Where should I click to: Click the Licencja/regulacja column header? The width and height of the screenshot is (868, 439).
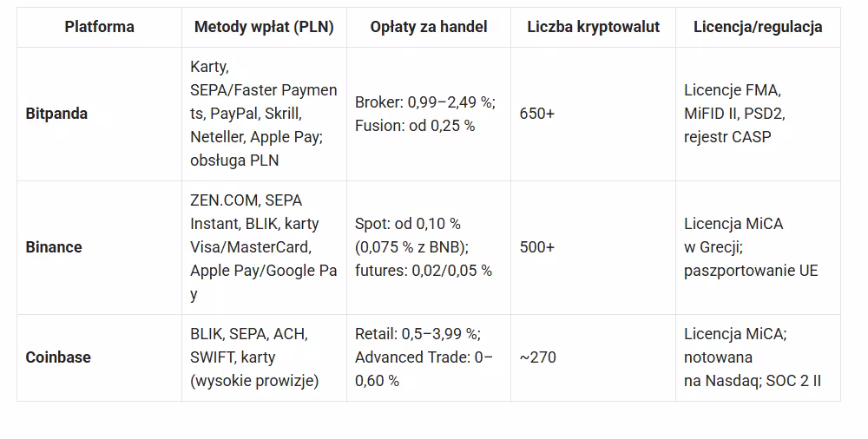coord(758,27)
